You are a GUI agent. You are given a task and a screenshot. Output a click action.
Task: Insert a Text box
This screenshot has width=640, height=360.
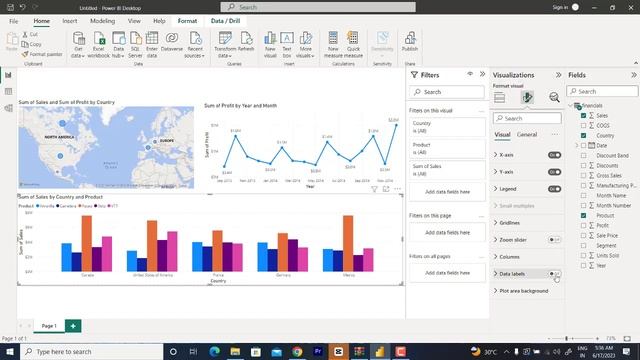(x=287, y=45)
